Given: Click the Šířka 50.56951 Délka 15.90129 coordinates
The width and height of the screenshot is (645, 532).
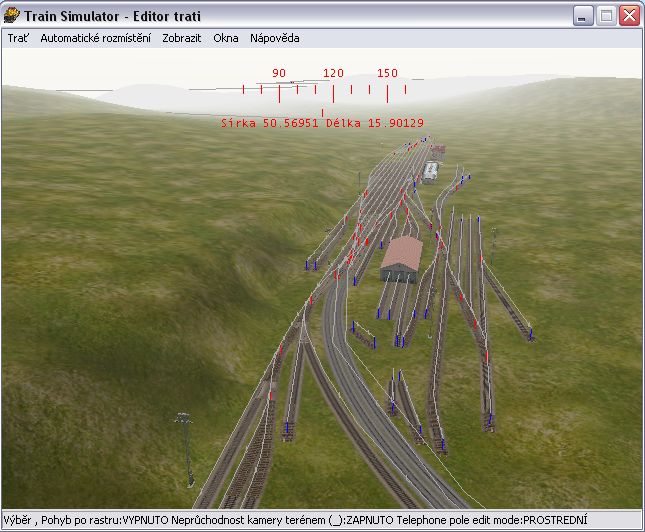Looking at the screenshot, I should [x=322, y=123].
